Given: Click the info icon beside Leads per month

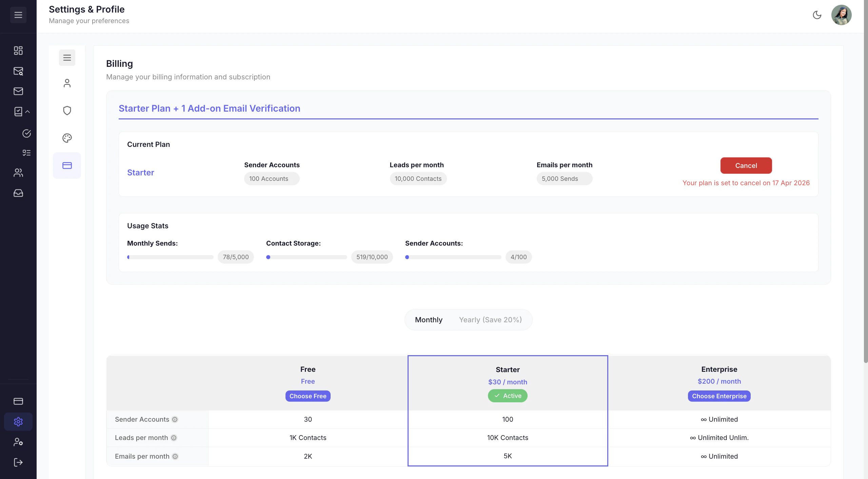Looking at the screenshot, I should [174, 438].
